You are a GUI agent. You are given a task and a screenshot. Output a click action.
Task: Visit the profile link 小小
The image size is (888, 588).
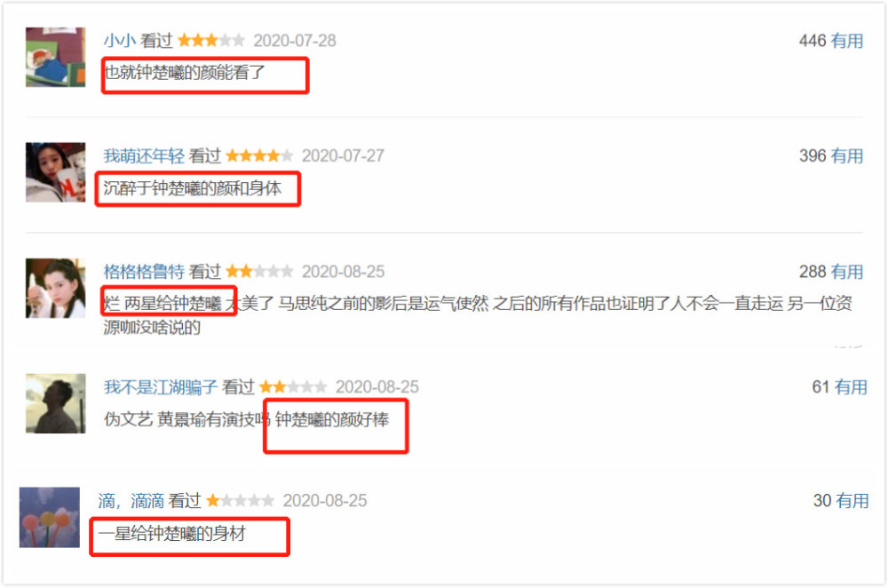tap(120, 41)
